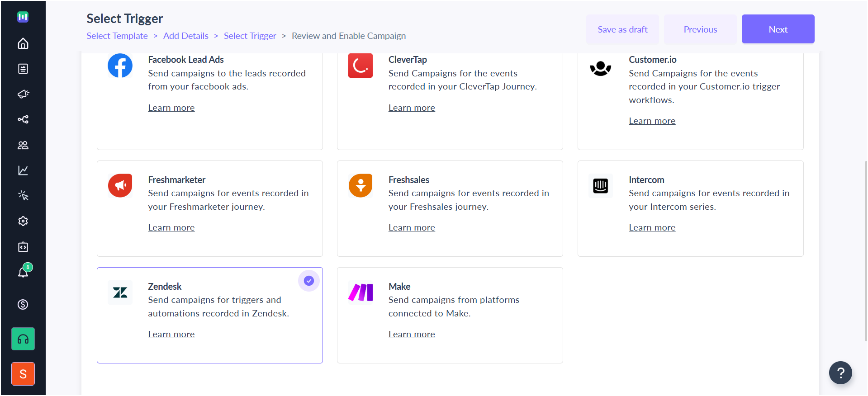Select the CleverTap logo icon
This screenshot has width=868, height=396.
(x=360, y=66)
